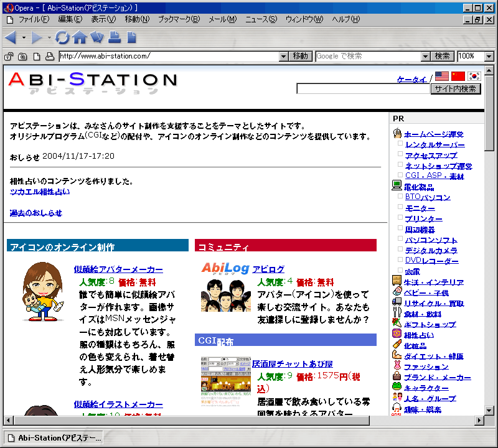Screen dimensions: 498x448
Task: Click the horizontal scrollbar thumb
Action: 192,421
